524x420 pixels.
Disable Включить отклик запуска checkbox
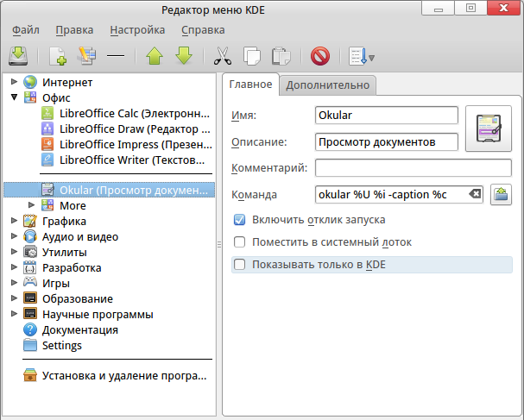tap(239, 220)
